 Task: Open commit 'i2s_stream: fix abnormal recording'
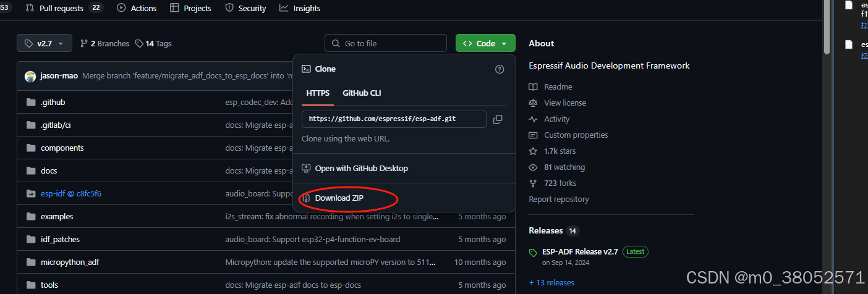click(333, 217)
